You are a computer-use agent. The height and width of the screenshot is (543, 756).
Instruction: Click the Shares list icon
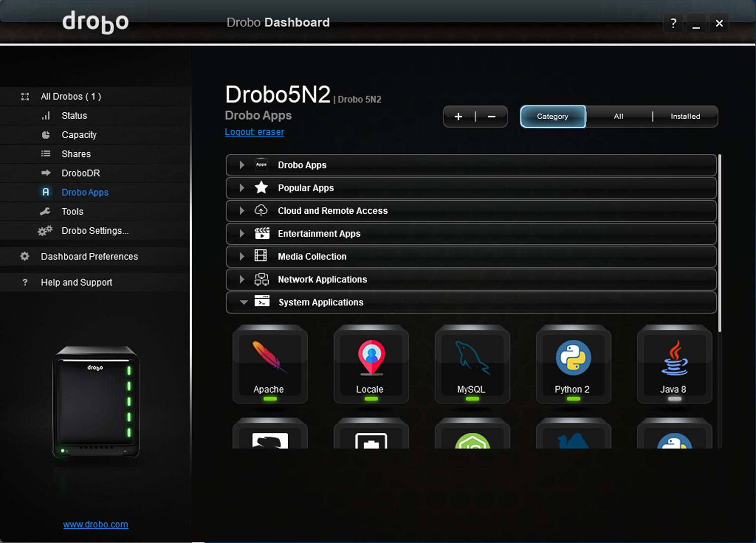[x=46, y=154]
